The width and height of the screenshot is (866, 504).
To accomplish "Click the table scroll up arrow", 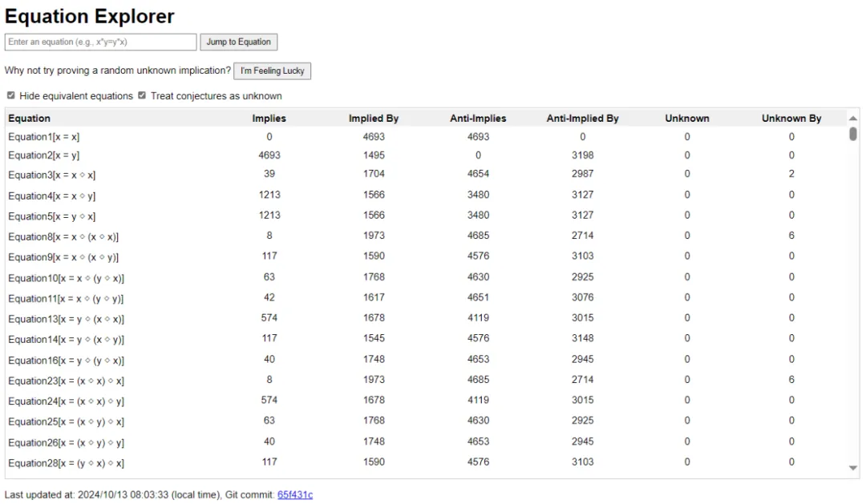I will click(853, 119).
